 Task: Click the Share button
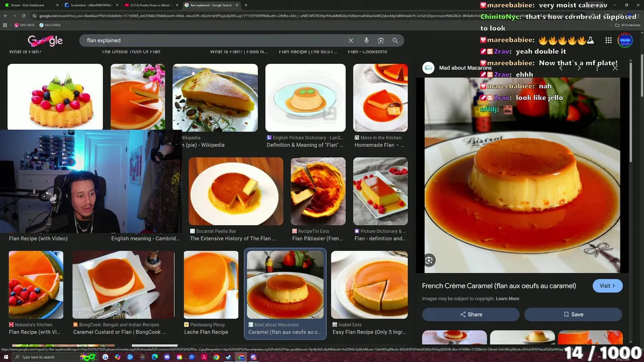point(471,314)
